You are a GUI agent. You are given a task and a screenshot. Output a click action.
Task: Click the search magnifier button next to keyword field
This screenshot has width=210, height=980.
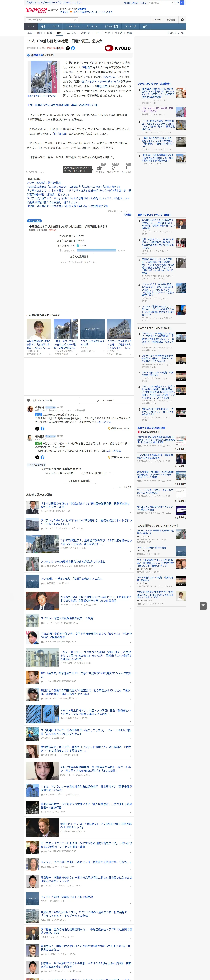[x=75, y=20]
